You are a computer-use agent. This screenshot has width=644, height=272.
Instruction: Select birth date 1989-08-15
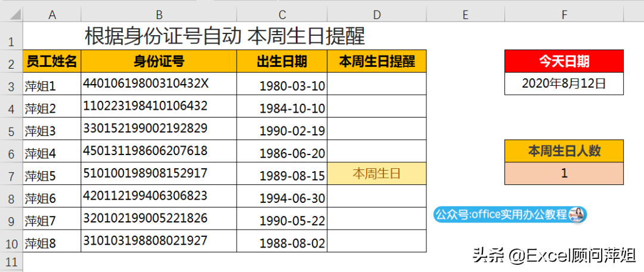click(282, 174)
